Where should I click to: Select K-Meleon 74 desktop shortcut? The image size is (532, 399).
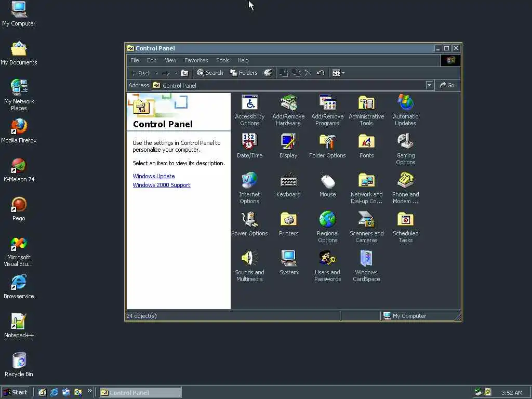pyautogui.click(x=19, y=170)
